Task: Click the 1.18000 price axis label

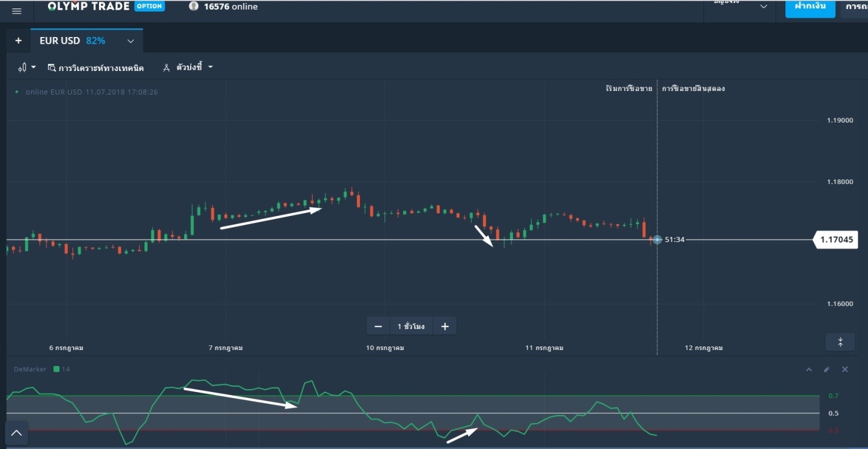Action: 840,182
